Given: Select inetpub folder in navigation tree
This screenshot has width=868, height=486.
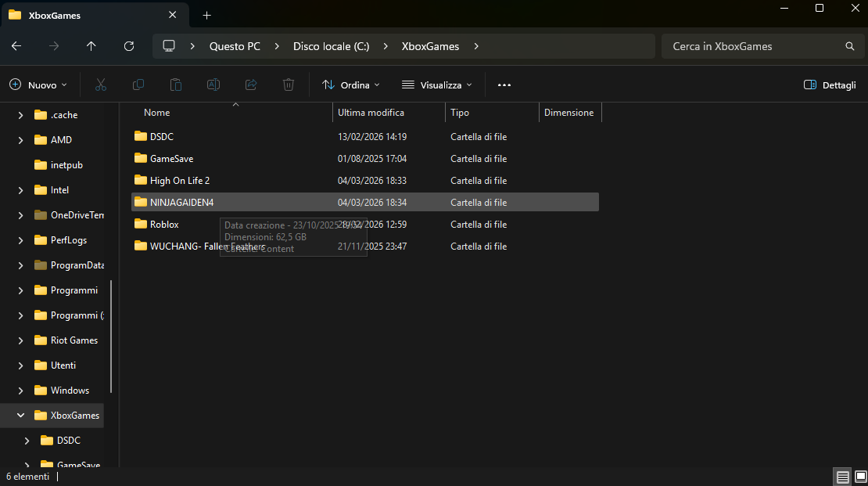Looking at the screenshot, I should (x=58, y=165).
